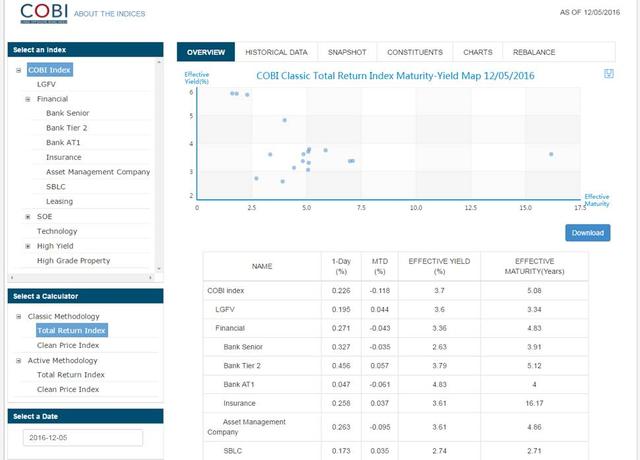Open the About the Indices link
The width and height of the screenshot is (640, 460).
point(109,13)
